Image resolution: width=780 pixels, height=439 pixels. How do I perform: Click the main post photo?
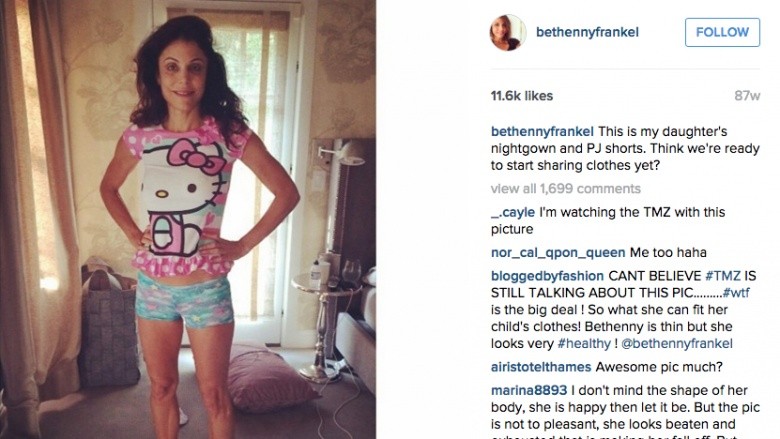point(188,219)
